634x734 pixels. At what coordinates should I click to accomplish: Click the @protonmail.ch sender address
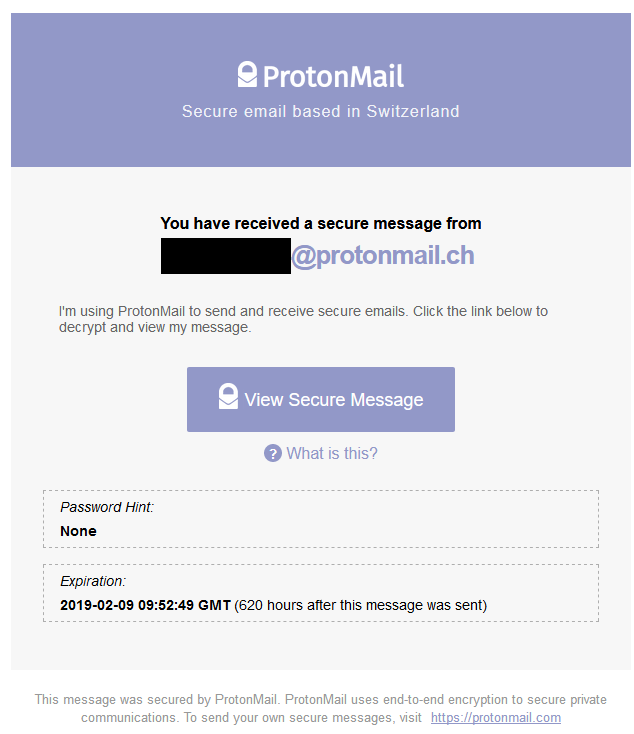coord(383,255)
